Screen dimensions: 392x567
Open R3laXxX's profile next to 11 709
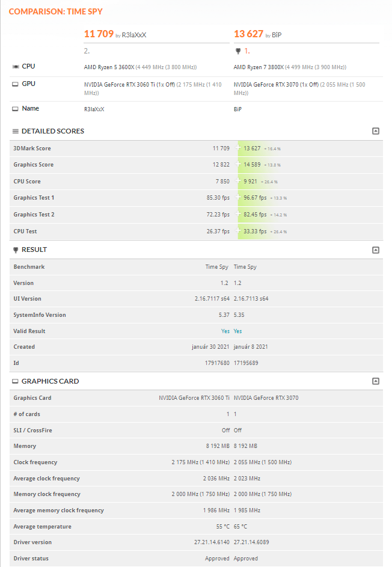point(134,35)
